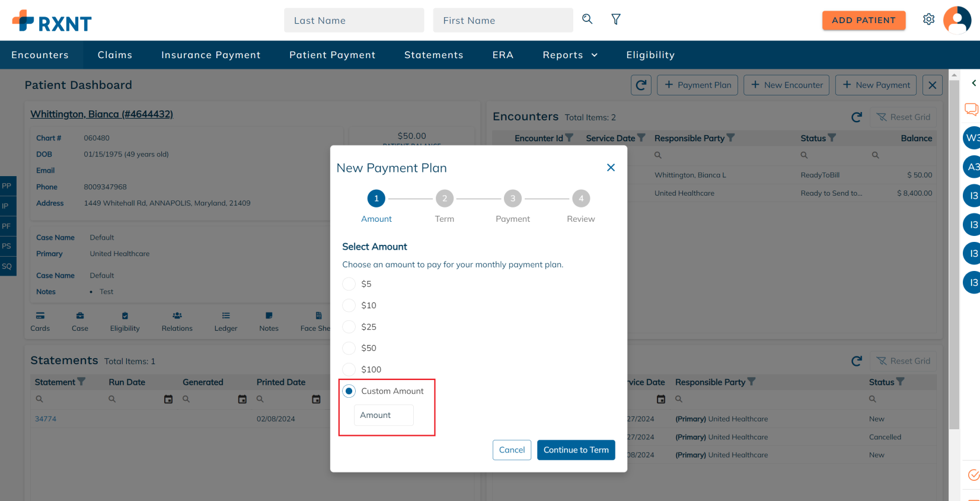This screenshot has width=980, height=501.
Task: Open the settings gear icon
Action: coord(928,20)
